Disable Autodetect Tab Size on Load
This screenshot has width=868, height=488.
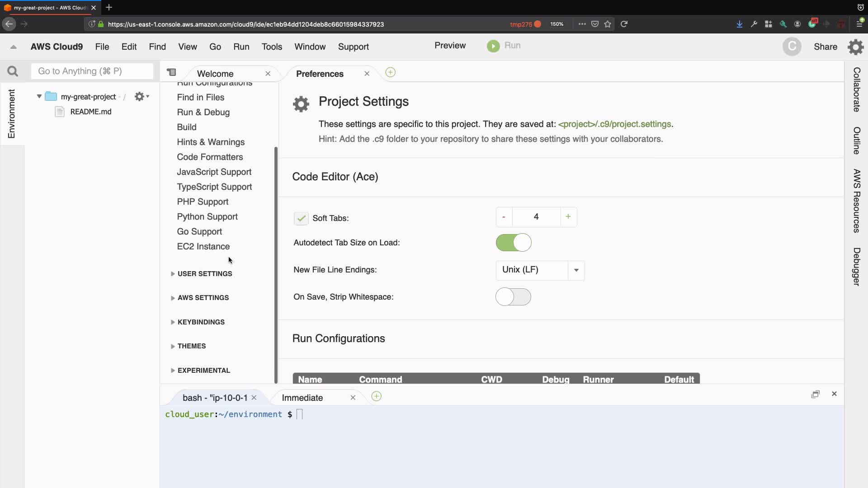[x=513, y=243]
